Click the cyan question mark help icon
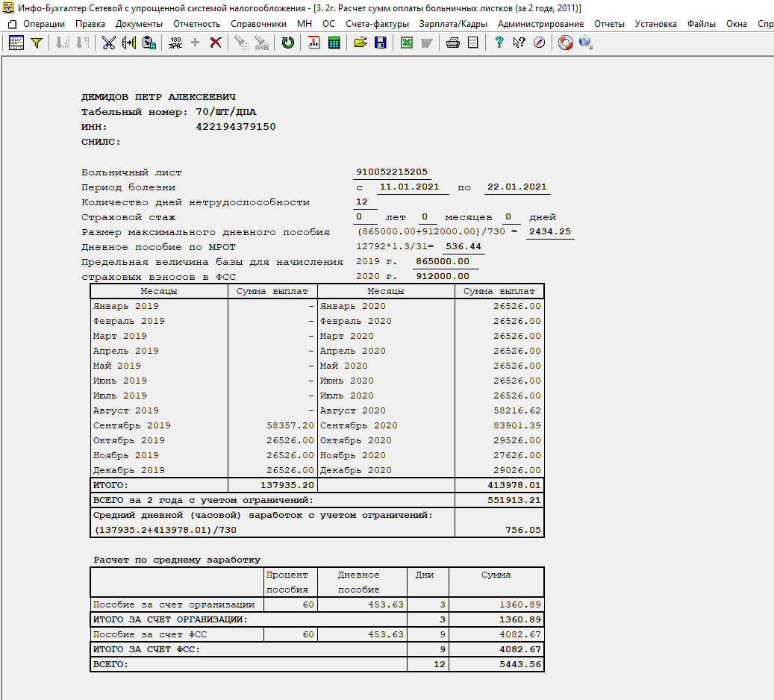The width and height of the screenshot is (774, 700). pyautogui.click(x=499, y=43)
